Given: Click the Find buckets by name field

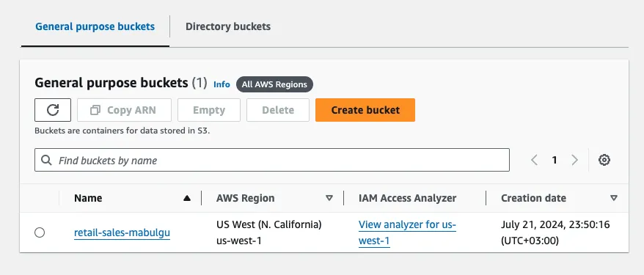Looking at the screenshot, I should click(x=272, y=160).
